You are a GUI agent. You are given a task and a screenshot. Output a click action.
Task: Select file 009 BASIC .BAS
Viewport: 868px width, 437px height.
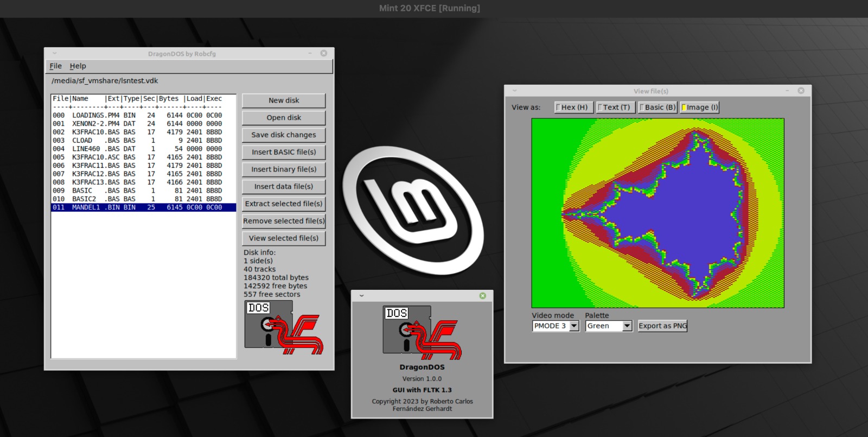point(144,191)
